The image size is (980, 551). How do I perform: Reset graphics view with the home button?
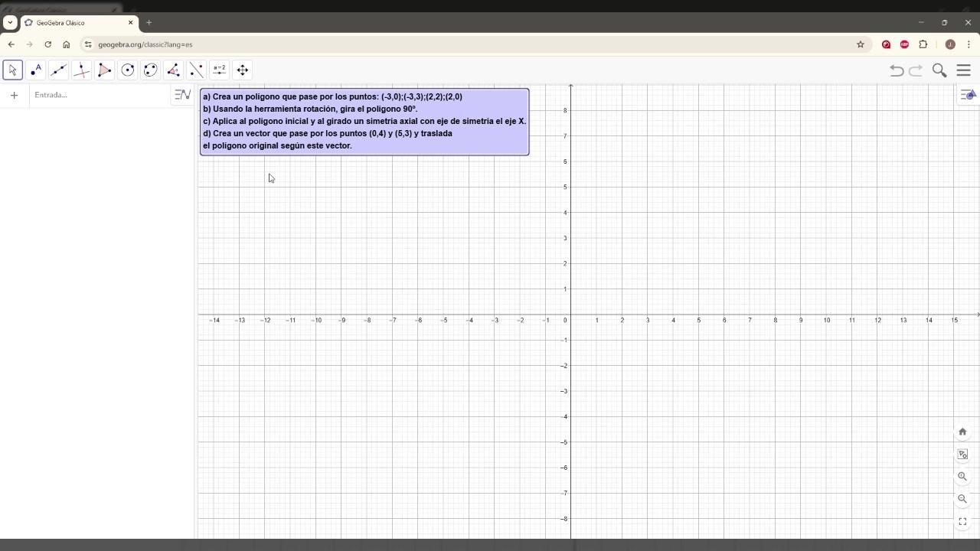962,432
